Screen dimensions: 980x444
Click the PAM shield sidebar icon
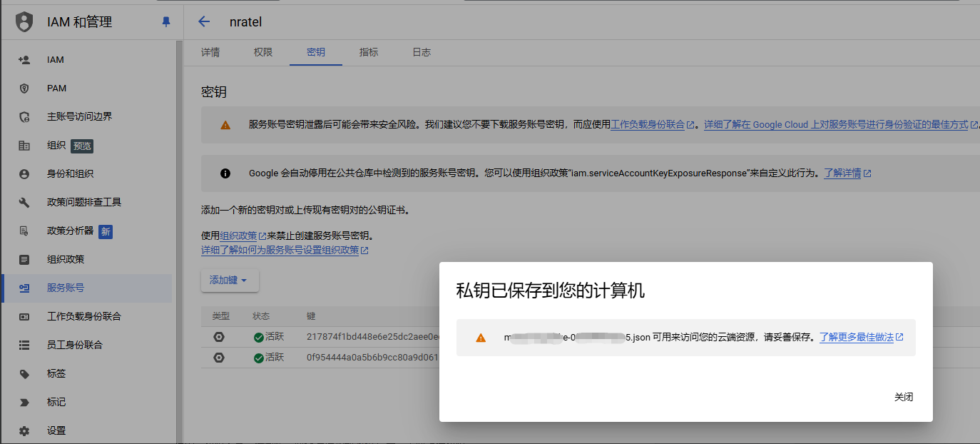point(24,89)
